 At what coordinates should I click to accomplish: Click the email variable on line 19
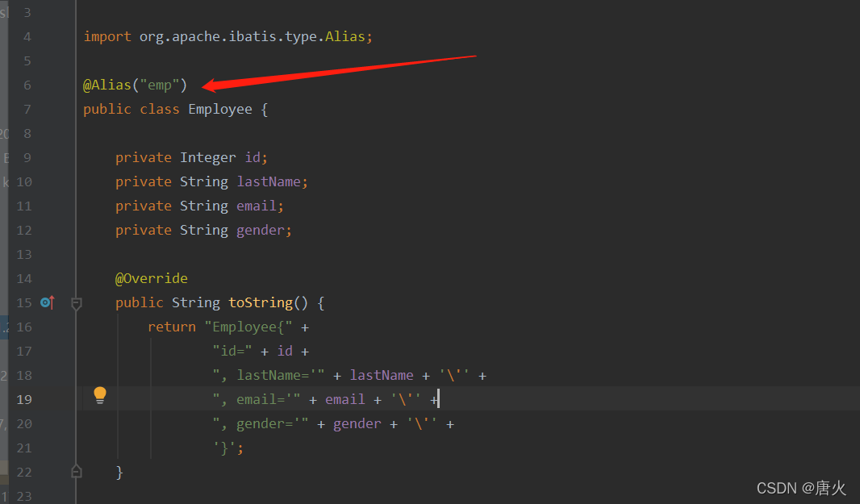pyautogui.click(x=345, y=399)
